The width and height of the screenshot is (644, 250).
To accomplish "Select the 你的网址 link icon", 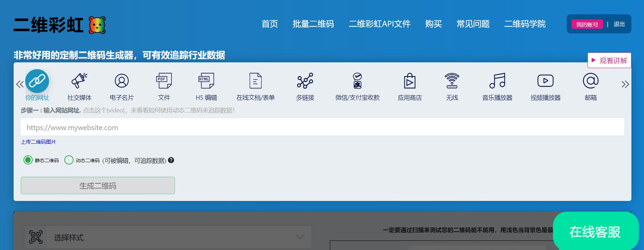I will point(37,81).
